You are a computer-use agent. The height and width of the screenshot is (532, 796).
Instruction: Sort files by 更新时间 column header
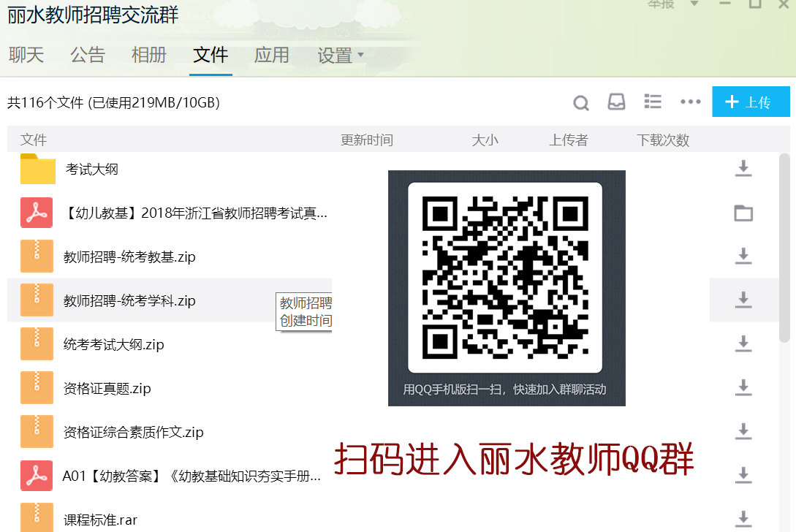[367, 140]
